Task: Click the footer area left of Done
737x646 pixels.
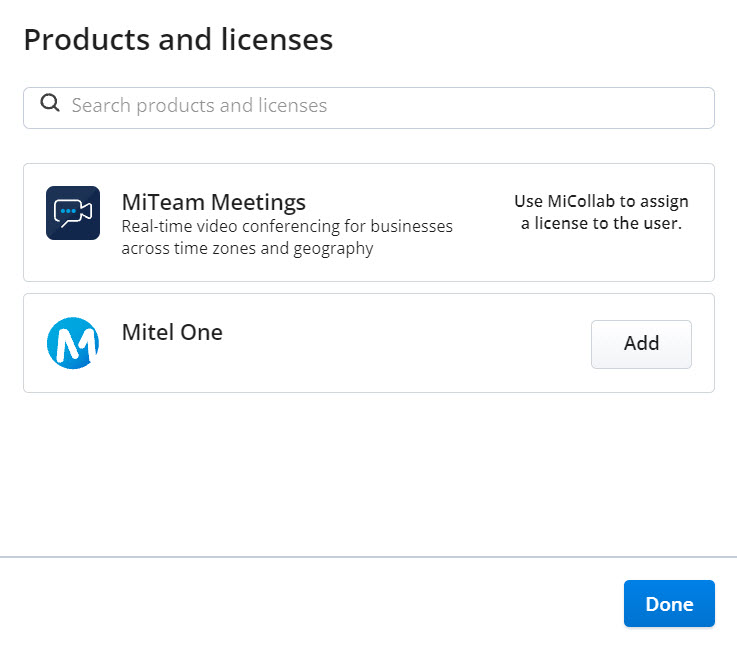Action: (x=300, y=603)
